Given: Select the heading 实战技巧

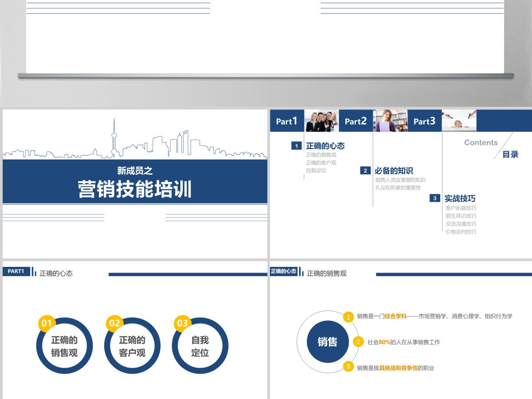Looking at the screenshot, I should click(x=460, y=199).
